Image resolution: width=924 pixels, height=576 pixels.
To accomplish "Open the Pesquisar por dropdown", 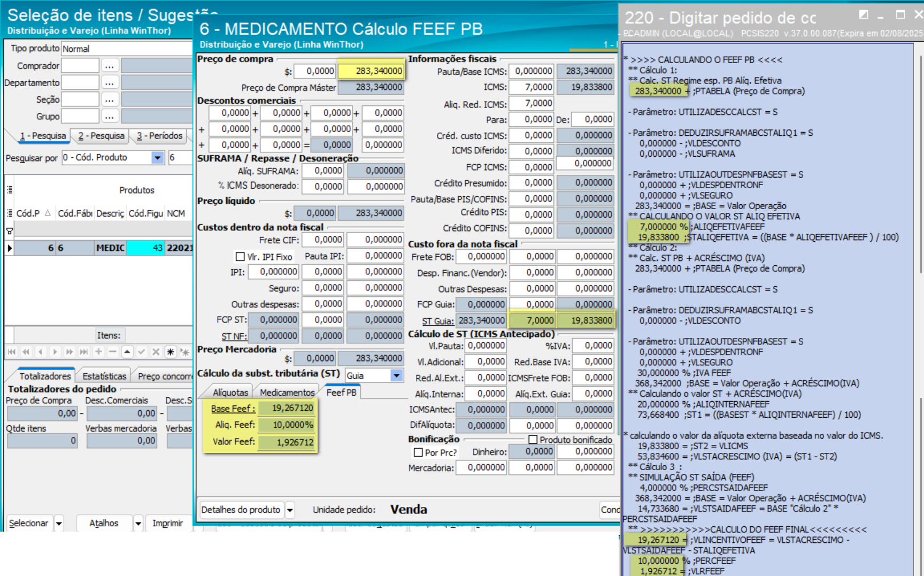I will [x=157, y=157].
